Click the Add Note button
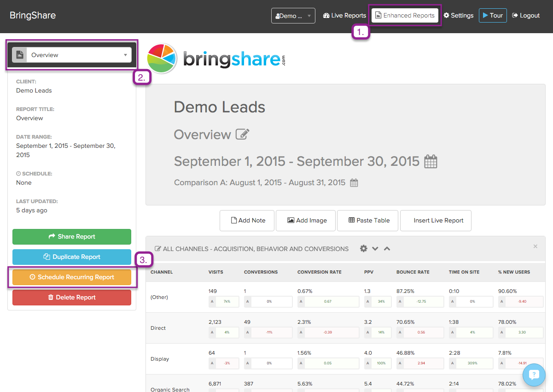 click(247, 221)
